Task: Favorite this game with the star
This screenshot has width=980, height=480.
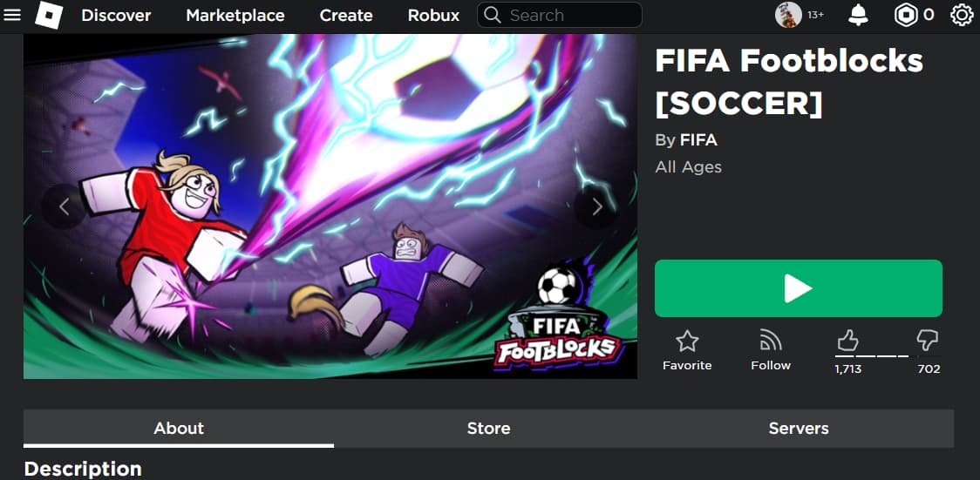Action: coord(687,341)
